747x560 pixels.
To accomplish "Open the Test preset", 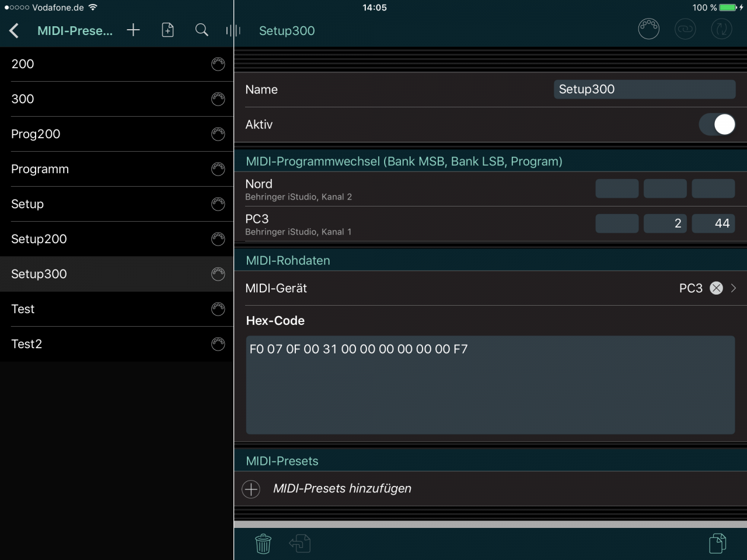I will pos(117,309).
